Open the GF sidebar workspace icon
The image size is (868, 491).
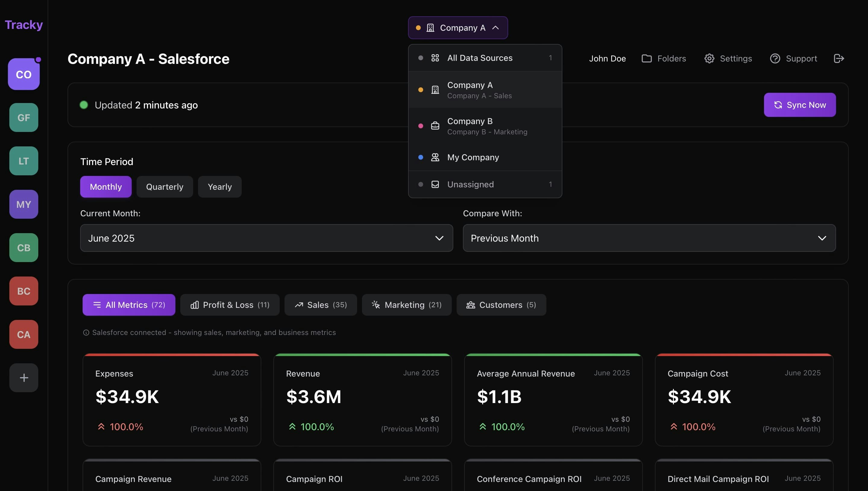point(24,117)
